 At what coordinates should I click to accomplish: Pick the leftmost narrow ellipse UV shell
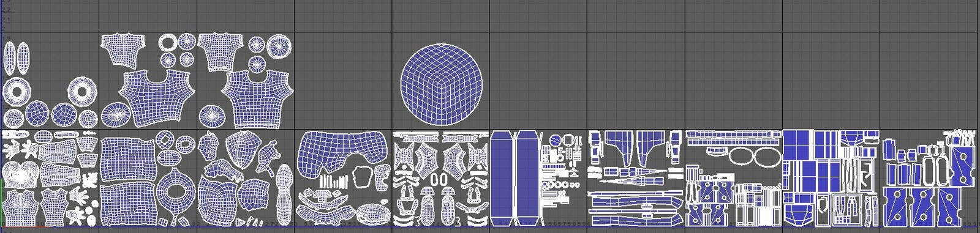[x=9, y=59]
